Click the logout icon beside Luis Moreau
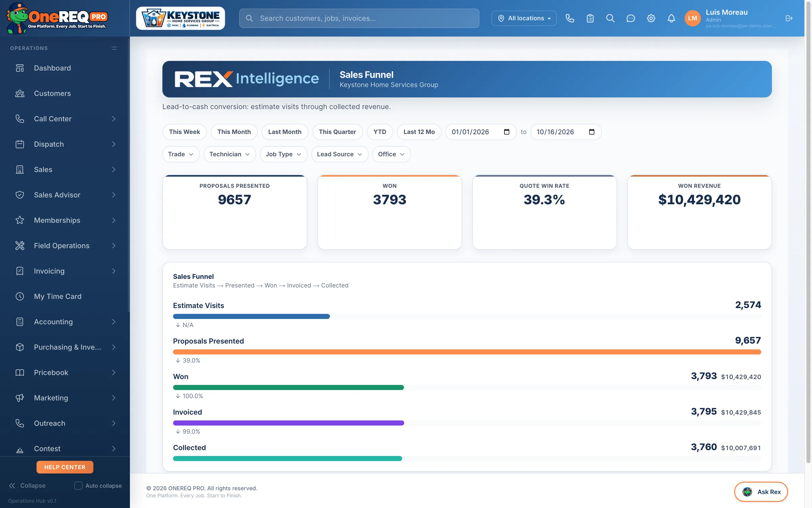Screen dimensions: 812x508 click(x=789, y=18)
